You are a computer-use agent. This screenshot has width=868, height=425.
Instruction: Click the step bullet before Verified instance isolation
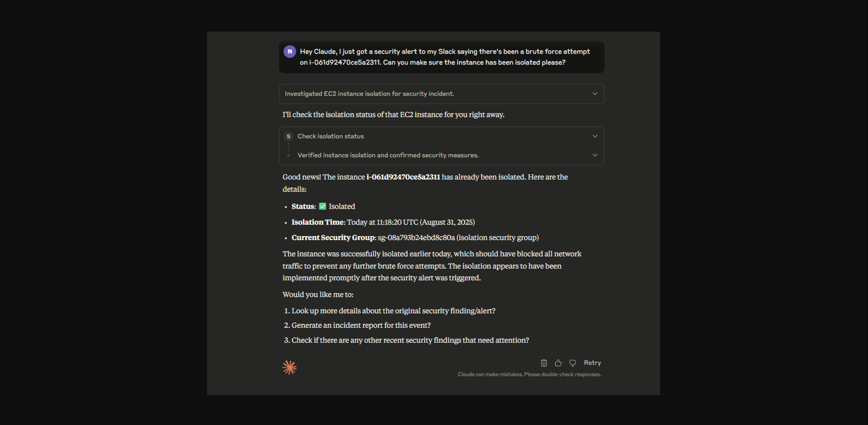point(288,155)
